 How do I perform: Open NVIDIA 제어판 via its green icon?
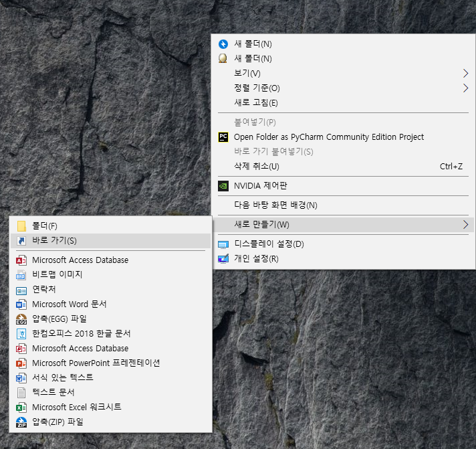click(223, 186)
